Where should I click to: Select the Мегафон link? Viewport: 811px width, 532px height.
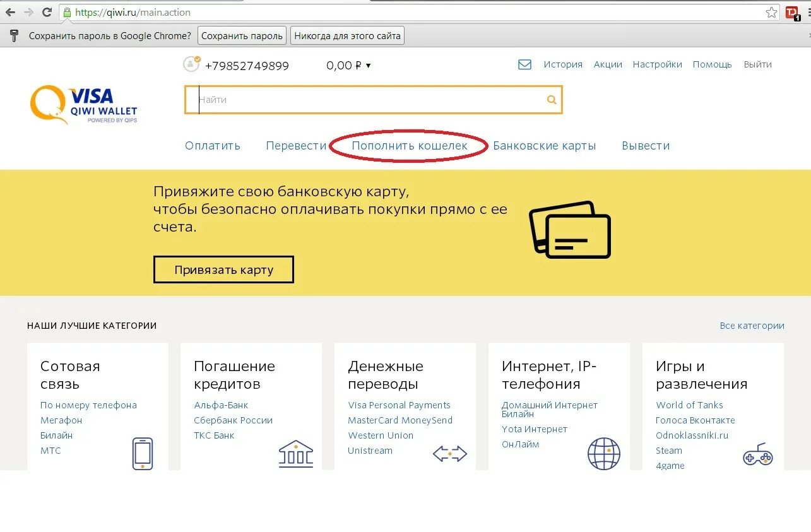pos(61,420)
